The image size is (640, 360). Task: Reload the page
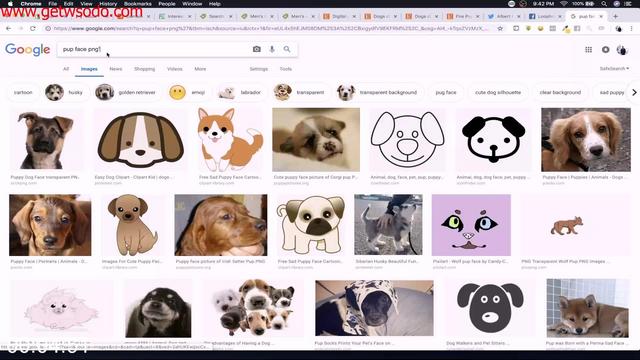pyautogui.click(x=33, y=28)
